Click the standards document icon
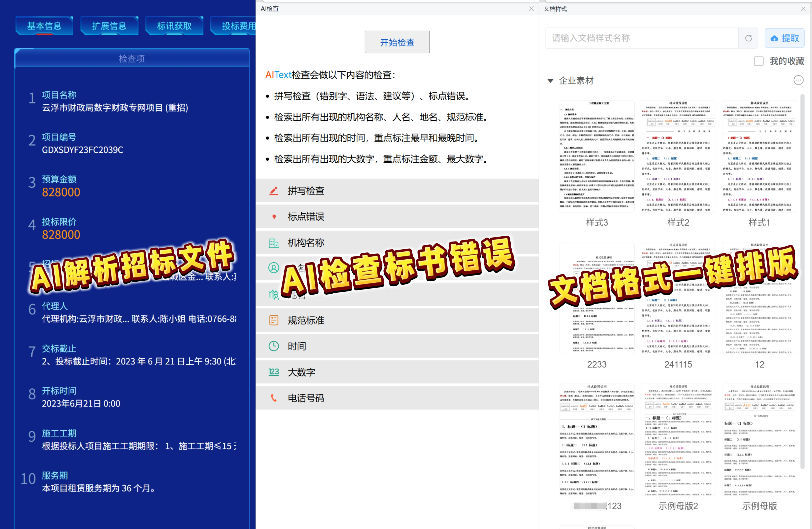This screenshot has width=812, height=529. pos(274,320)
